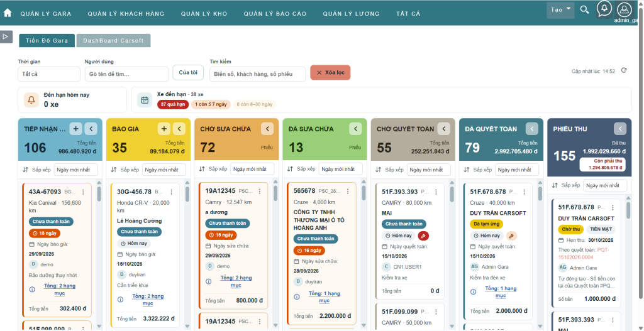Open the Tạo dropdown
Image resolution: width=644 pixels, height=331 pixels.
(x=560, y=10)
